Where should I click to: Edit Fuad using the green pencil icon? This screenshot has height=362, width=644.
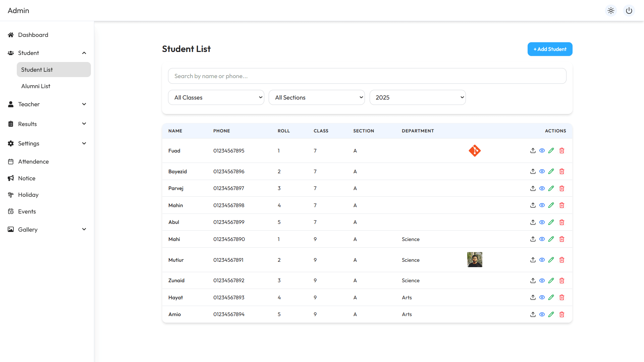pos(551,150)
